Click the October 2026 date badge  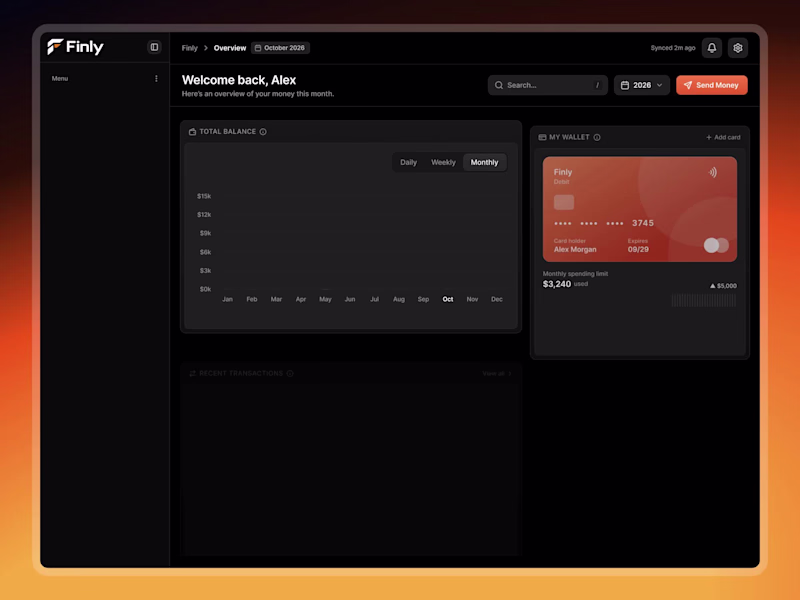pos(280,48)
